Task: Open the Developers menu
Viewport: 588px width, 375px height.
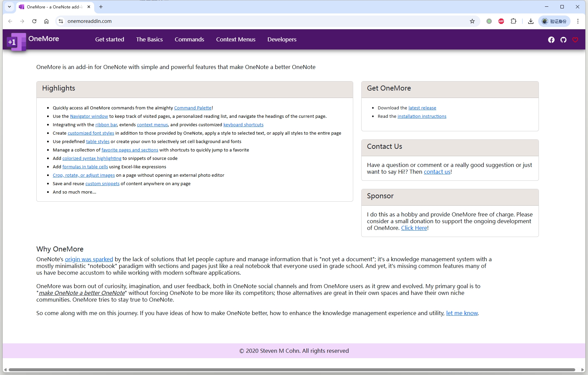Action: [282, 39]
